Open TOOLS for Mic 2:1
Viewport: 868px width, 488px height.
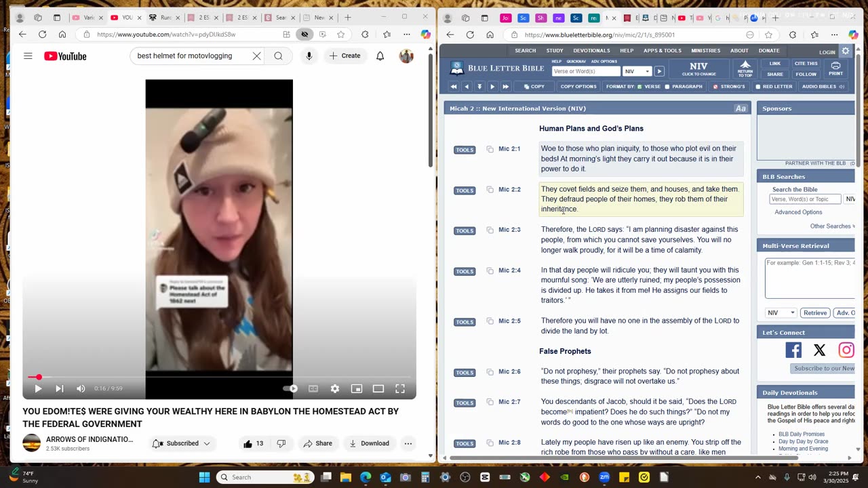click(x=465, y=150)
